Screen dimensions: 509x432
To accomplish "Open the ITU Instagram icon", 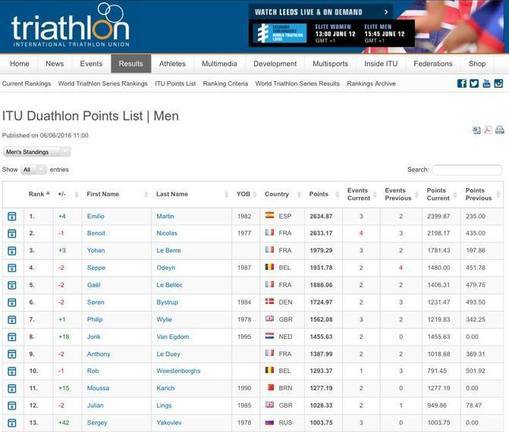I will tap(498, 84).
